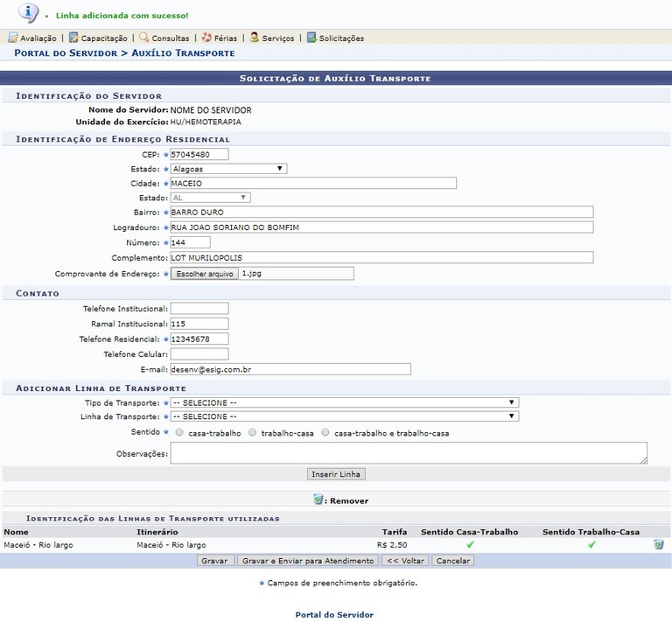
Task: Open the Consultas menu
Action: pyautogui.click(x=170, y=38)
